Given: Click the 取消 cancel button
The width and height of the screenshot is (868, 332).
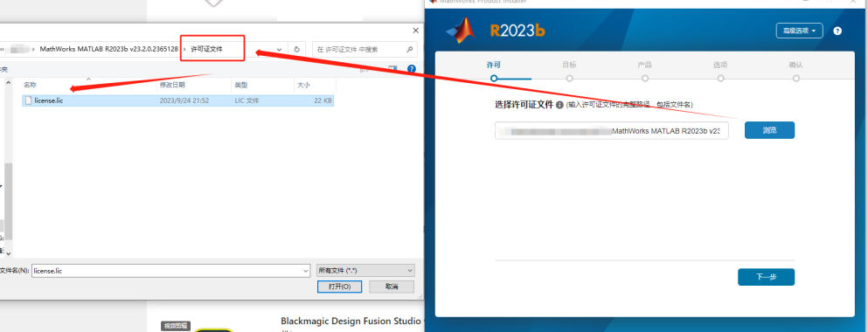Looking at the screenshot, I should [392, 287].
